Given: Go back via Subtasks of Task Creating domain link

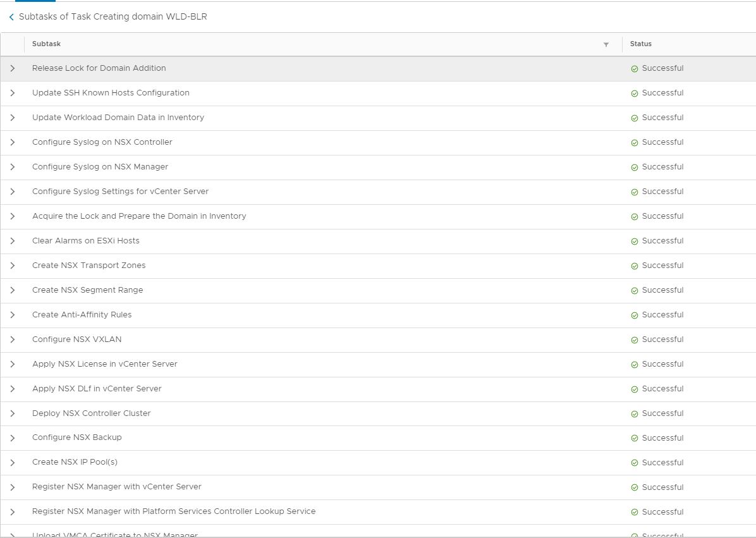Looking at the screenshot, I should coord(113,17).
